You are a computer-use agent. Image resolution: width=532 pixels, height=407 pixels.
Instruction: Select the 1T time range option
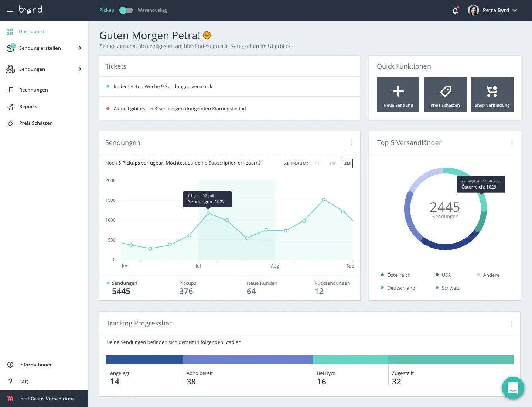point(317,163)
